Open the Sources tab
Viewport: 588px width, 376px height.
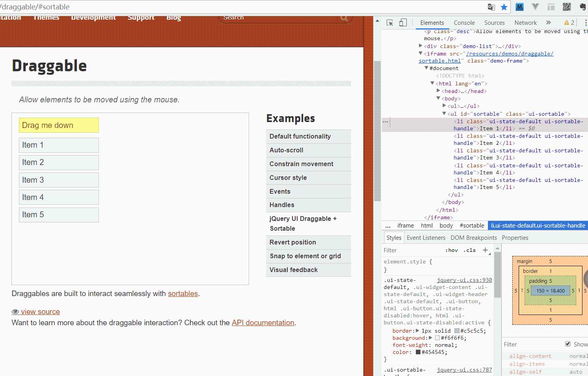(494, 23)
